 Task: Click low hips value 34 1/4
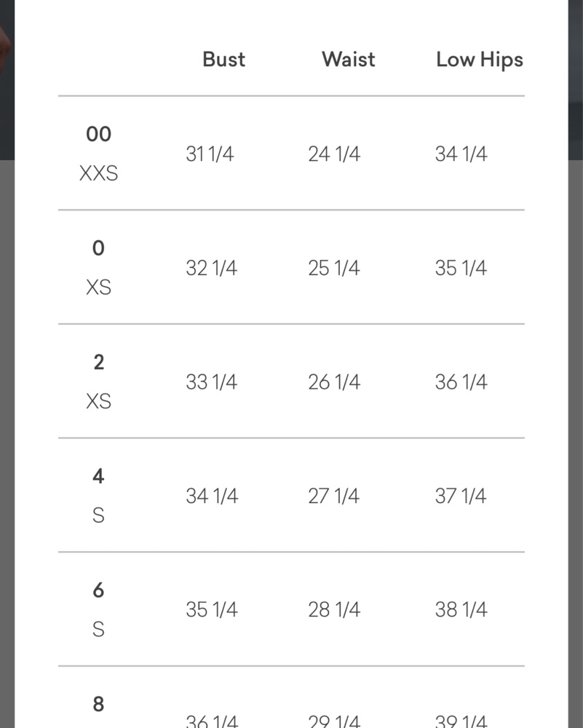461,154
